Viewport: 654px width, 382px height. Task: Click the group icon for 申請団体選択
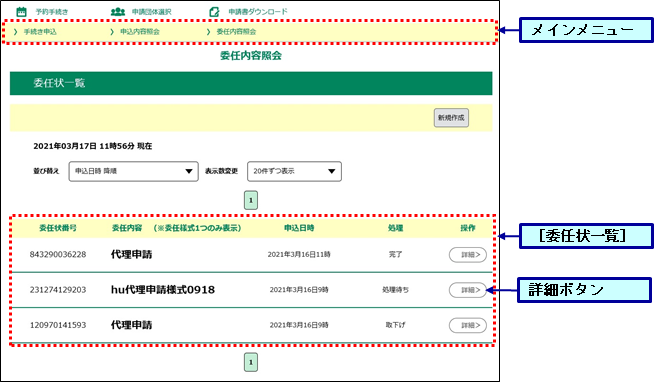pyautogui.click(x=118, y=11)
